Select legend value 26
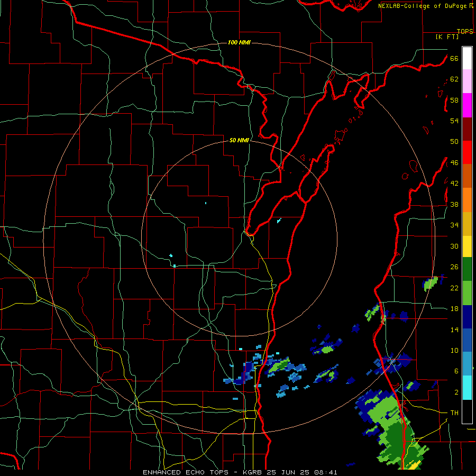This screenshot has height=476, width=476. (x=454, y=267)
